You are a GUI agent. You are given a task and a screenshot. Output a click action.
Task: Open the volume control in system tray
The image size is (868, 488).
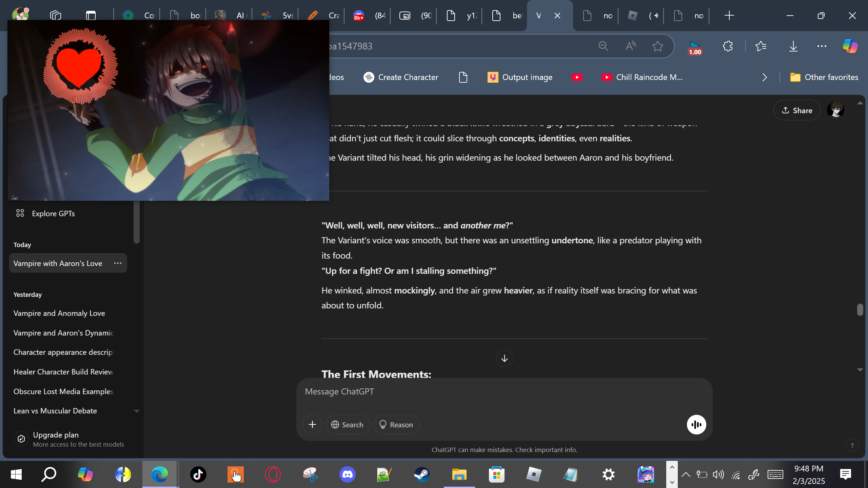point(718,474)
